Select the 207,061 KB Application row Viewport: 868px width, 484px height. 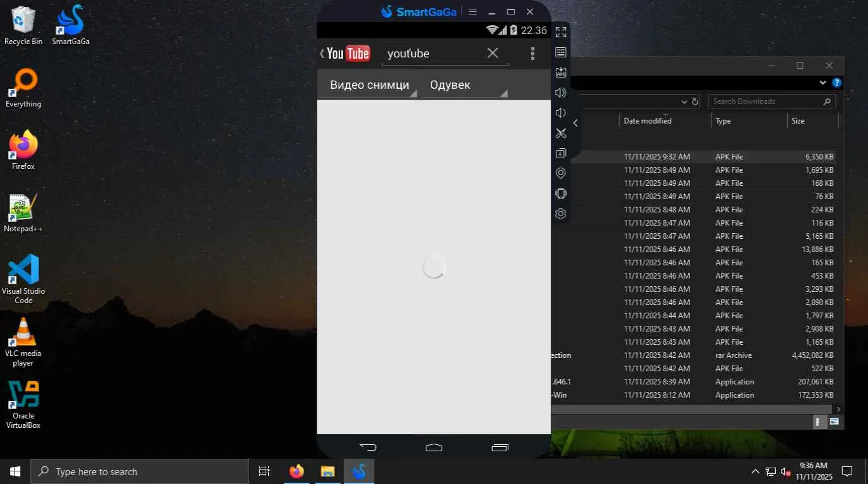(694, 382)
